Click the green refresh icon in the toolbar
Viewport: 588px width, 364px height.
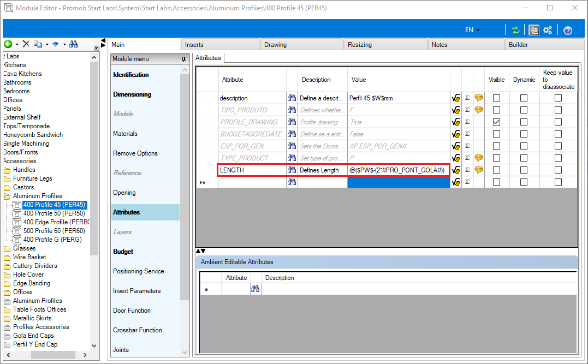(515, 31)
